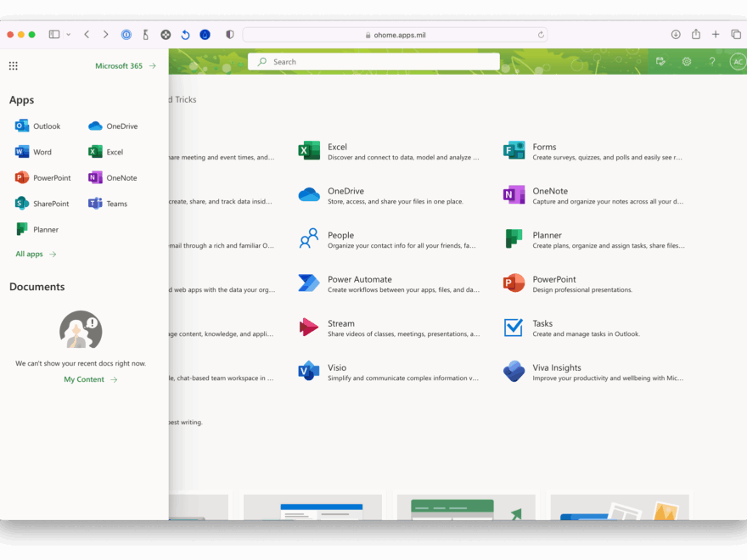This screenshot has width=747, height=560.
Task: Click the Stream icon
Action: click(309, 328)
